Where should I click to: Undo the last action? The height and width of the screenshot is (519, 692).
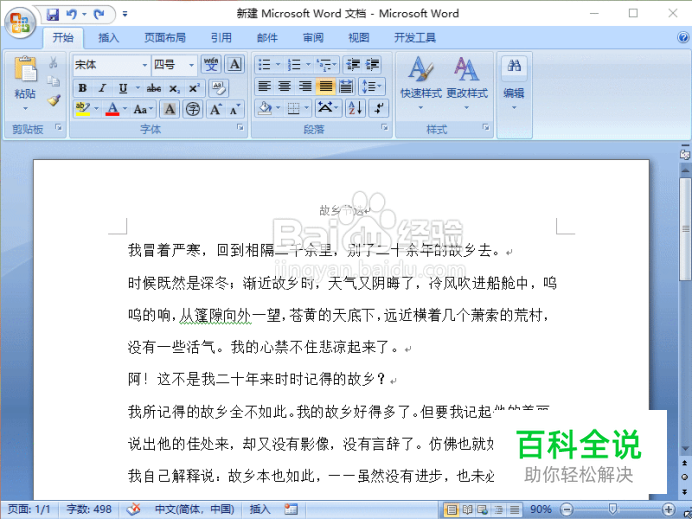71,15
